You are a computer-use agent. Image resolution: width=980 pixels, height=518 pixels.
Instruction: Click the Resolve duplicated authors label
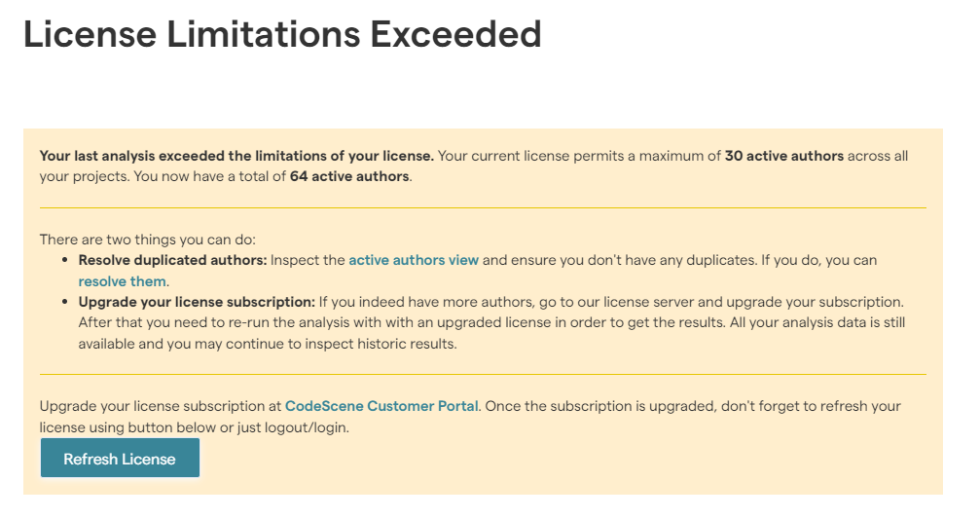point(172,260)
